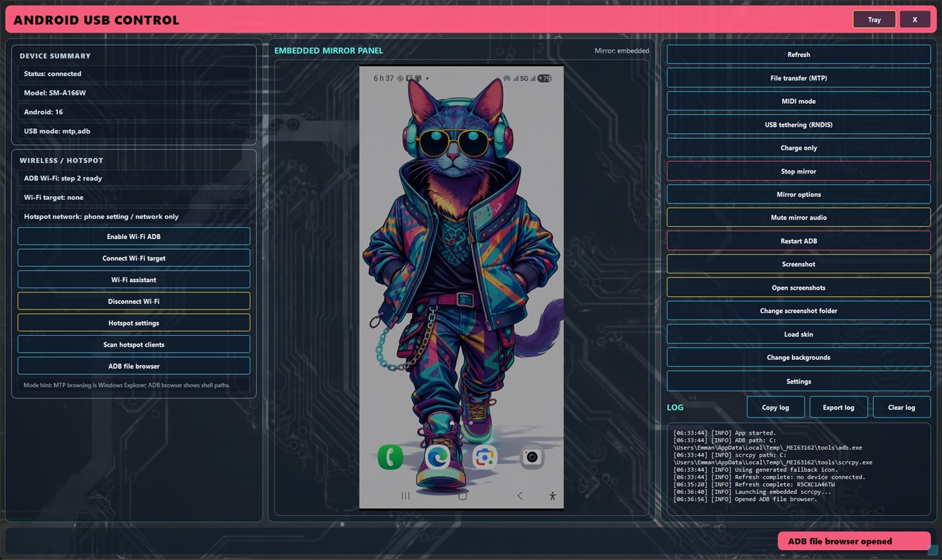Click the 'USB mode: mtp,adb' row
This screenshot has width=942, height=560.
coord(134,131)
